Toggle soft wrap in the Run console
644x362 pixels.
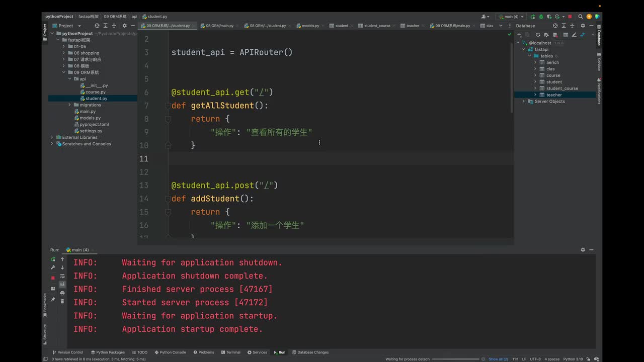[62, 276]
